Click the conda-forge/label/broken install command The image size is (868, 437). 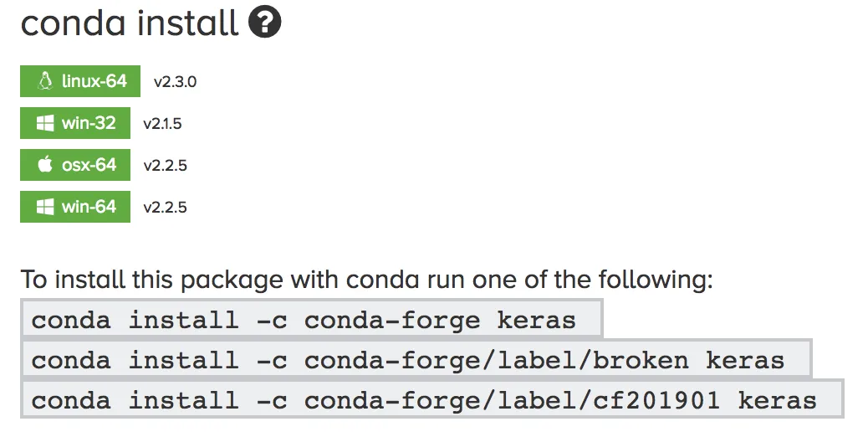pyautogui.click(x=408, y=360)
